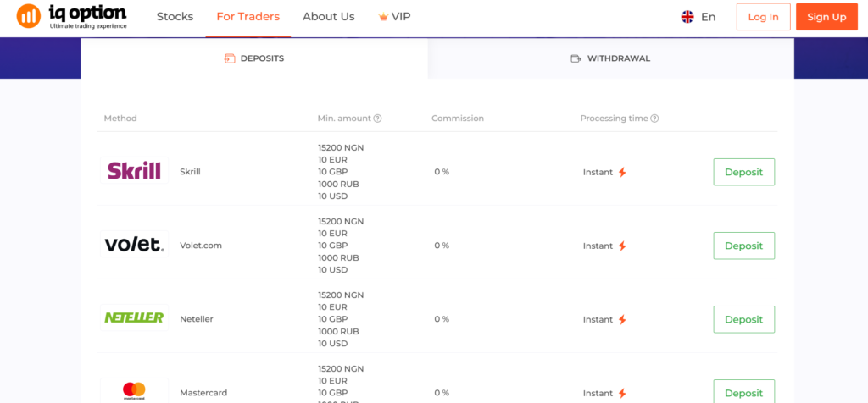Click the Commission column header

(458, 119)
